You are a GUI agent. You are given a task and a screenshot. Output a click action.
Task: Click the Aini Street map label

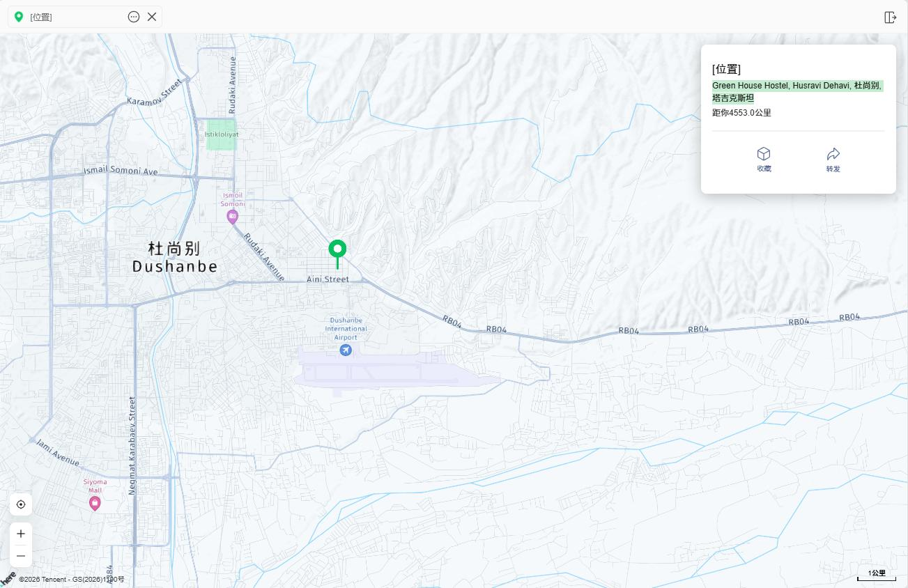pyautogui.click(x=328, y=279)
